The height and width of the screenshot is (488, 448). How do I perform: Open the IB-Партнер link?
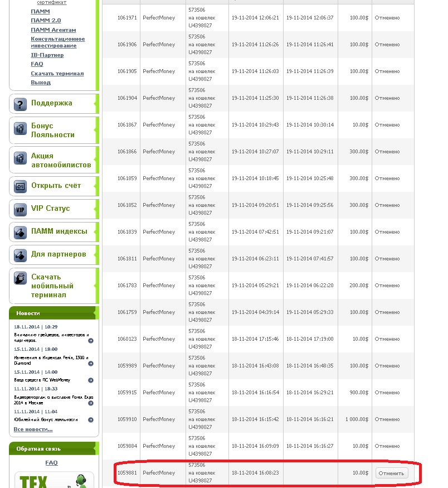(x=47, y=55)
